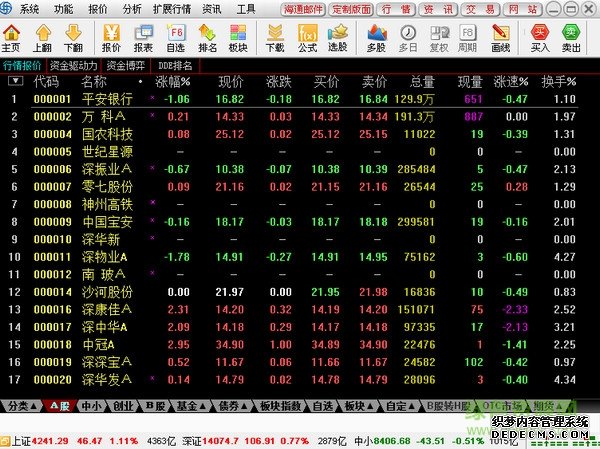Click the green 卖出 sell icon
The width and height of the screenshot is (600, 449).
coord(571,38)
